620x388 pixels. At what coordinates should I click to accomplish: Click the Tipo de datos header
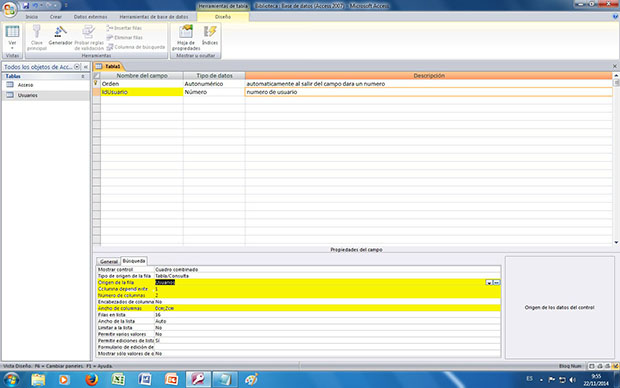click(x=214, y=76)
